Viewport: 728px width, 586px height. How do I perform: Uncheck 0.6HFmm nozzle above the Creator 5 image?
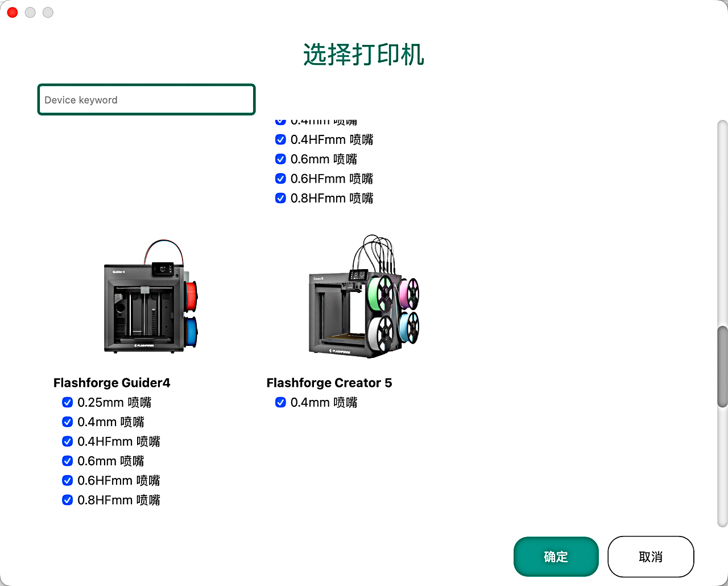(x=280, y=179)
